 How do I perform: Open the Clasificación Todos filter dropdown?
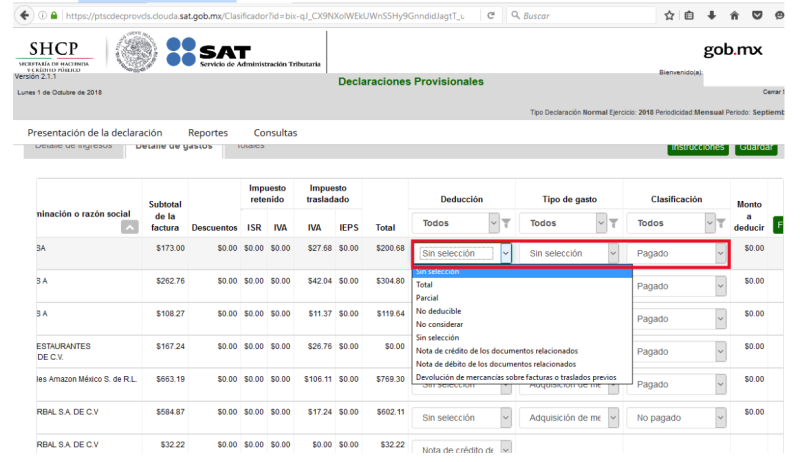point(670,223)
